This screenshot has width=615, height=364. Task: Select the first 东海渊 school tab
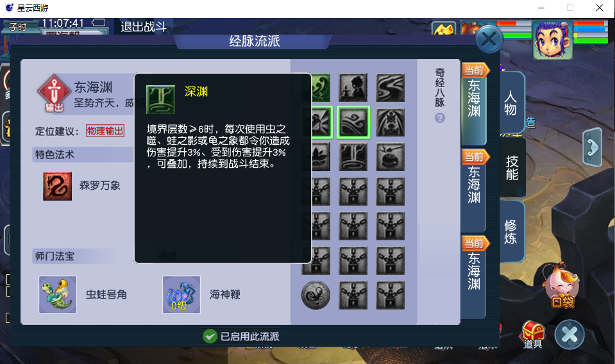click(474, 104)
